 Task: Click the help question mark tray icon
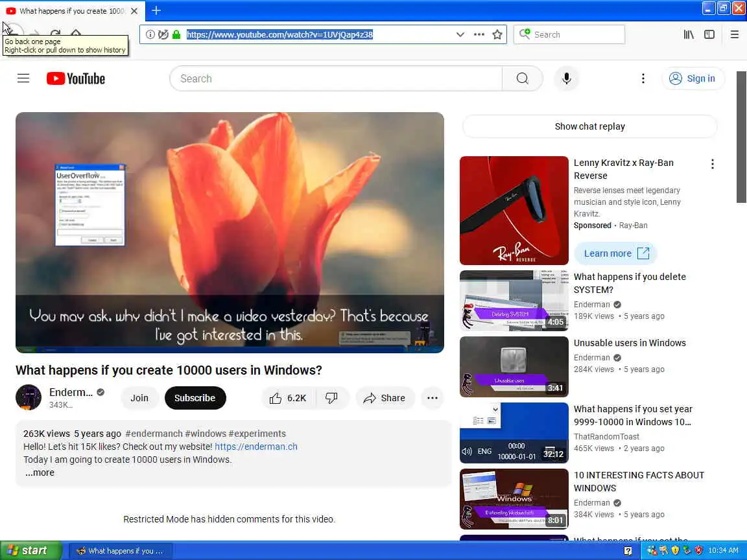pyautogui.click(x=628, y=551)
